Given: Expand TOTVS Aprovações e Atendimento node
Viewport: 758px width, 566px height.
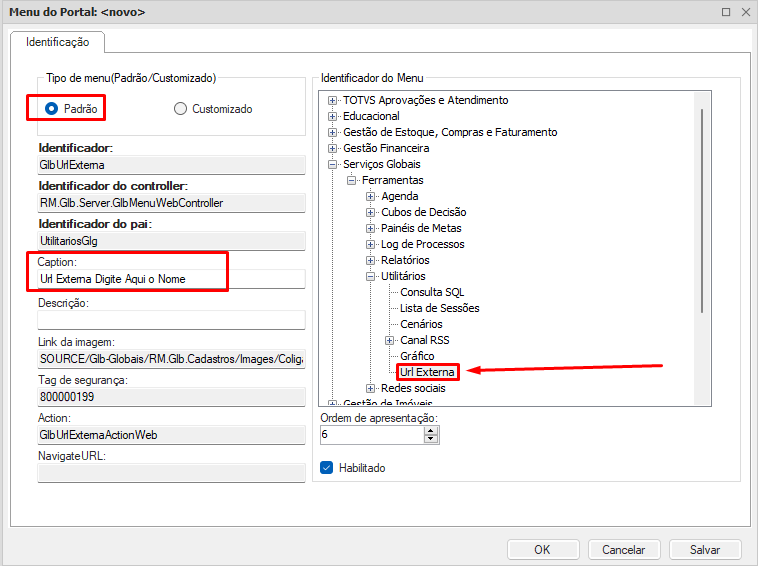Looking at the screenshot, I should (x=332, y=101).
